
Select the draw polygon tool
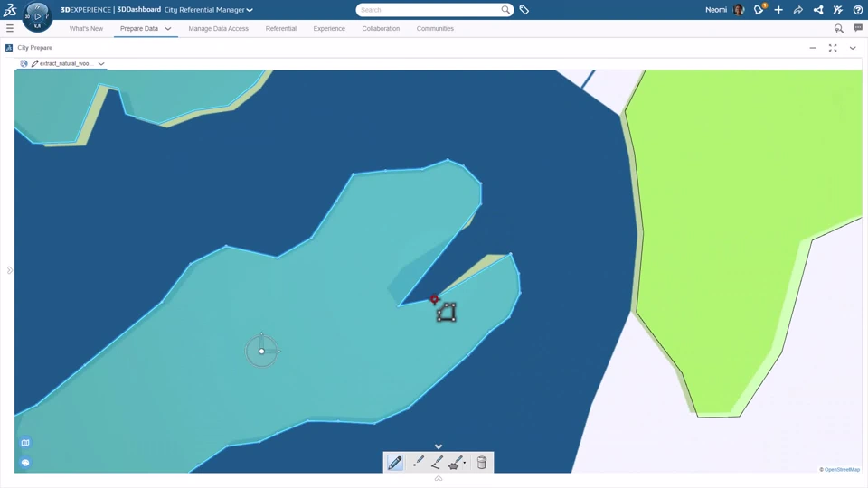point(455,463)
